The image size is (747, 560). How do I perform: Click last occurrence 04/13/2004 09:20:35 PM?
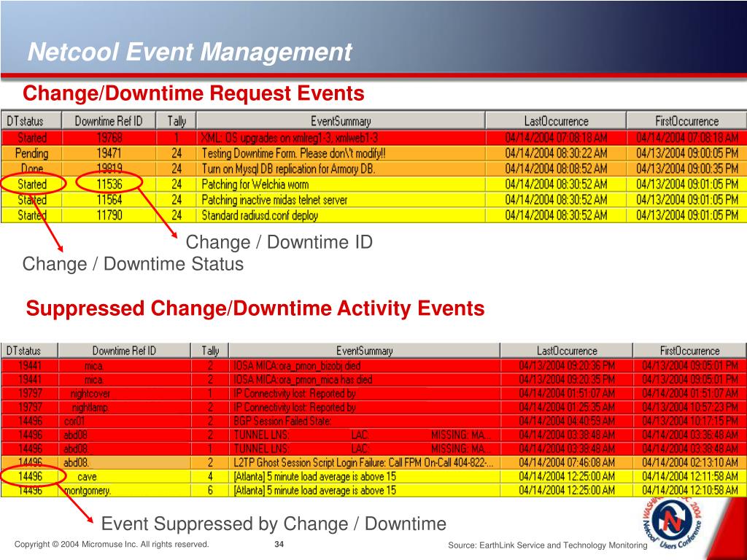[567, 379]
